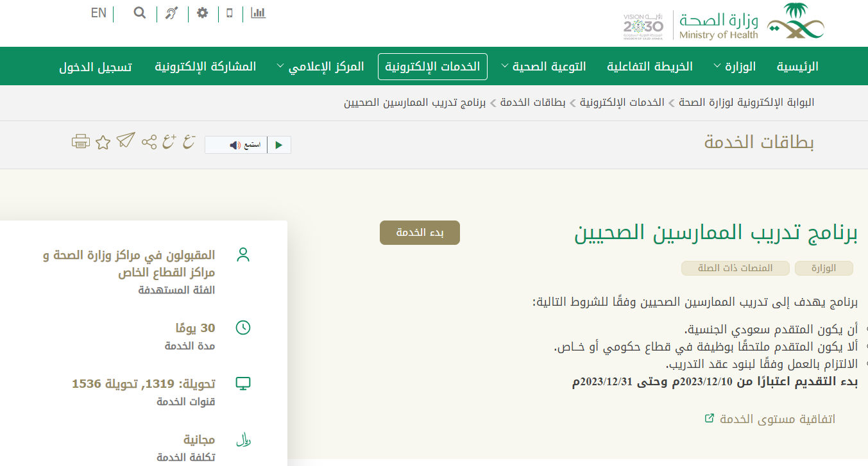Open الخدمات الإلكترونية in the nav bar
868x466 pixels.
[x=432, y=66]
